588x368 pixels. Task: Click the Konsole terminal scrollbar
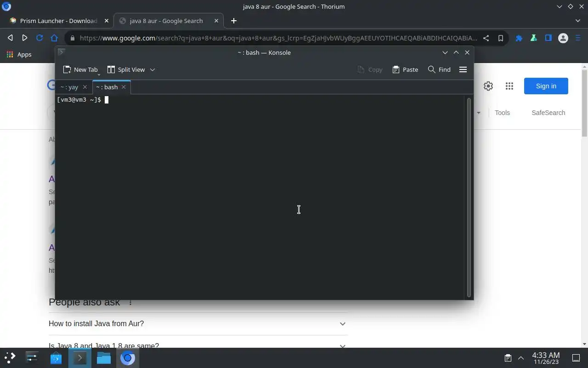469,197
